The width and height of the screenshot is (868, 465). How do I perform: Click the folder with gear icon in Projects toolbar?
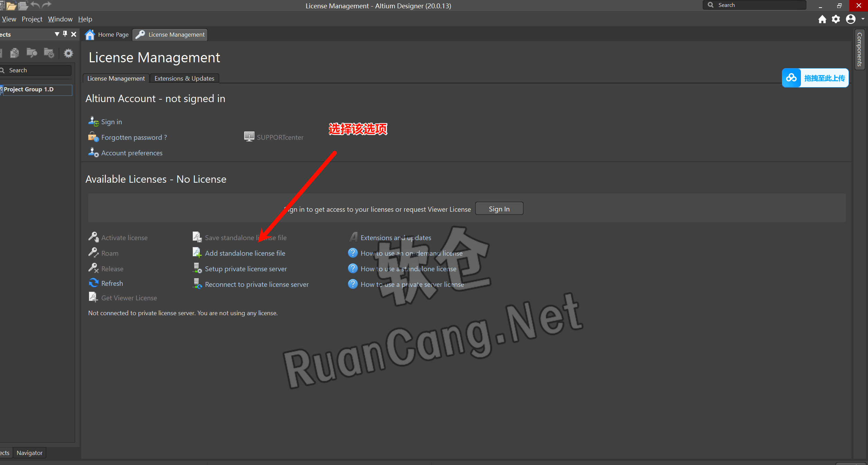[49, 53]
